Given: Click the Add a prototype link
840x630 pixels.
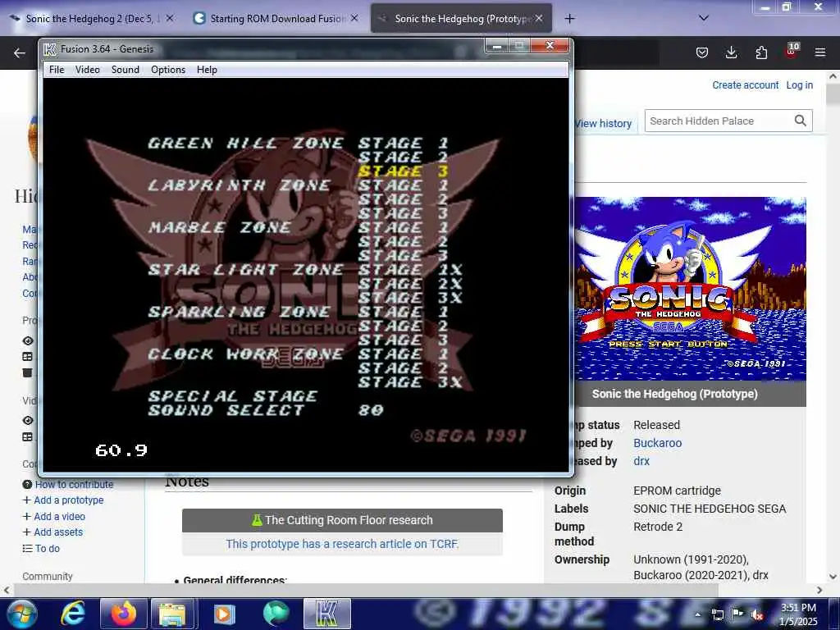Looking at the screenshot, I should [69, 500].
